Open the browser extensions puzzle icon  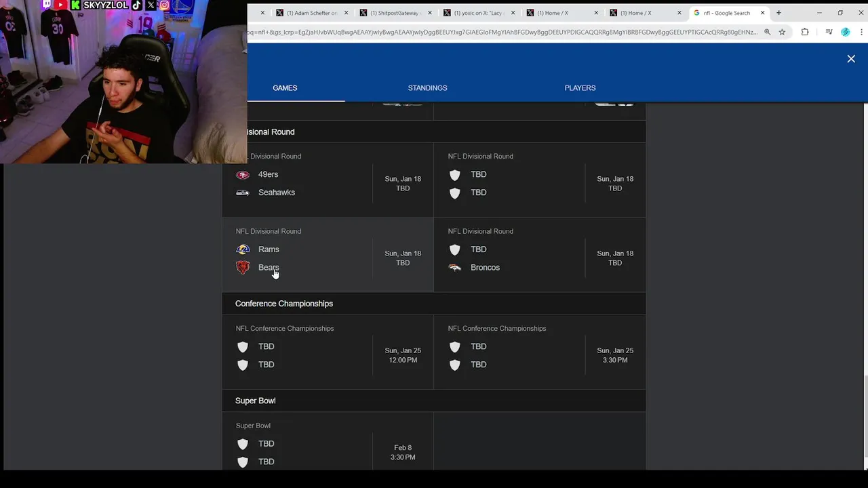coord(805,32)
